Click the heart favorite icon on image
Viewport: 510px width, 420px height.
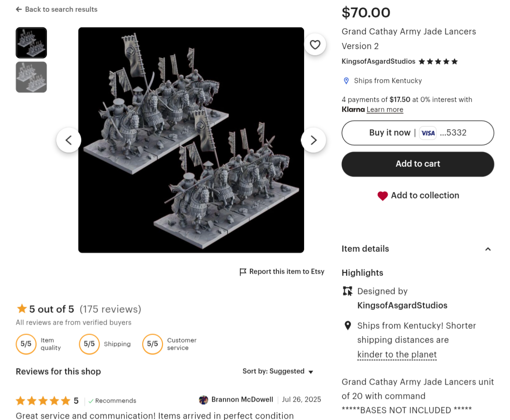coord(315,44)
